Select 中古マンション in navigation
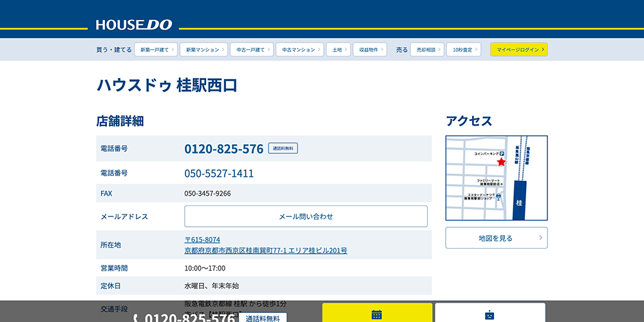The image size is (644, 322). pyautogui.click(x=300, y=50)
